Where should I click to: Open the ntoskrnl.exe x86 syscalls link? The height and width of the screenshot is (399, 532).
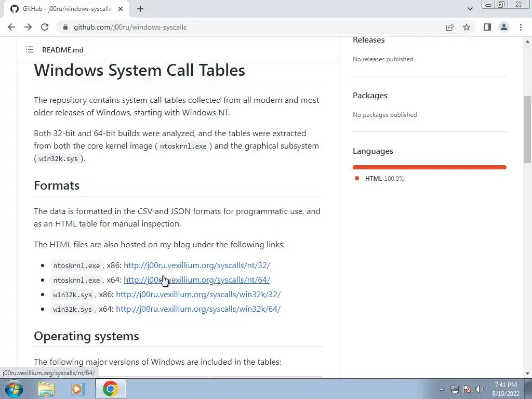tap(197, 265)
